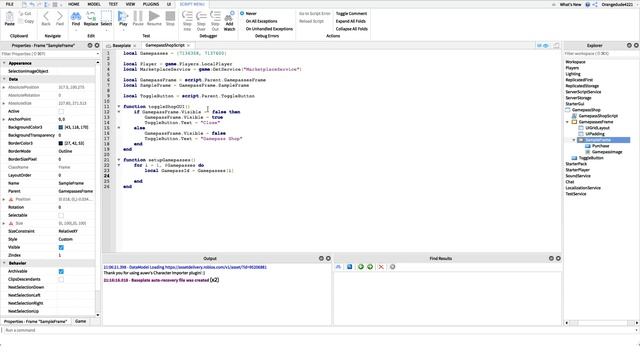Screen dimensions: 640x360
Task: Close the Explorer panel
Action: pyautogui.click(x=636, y=45)
